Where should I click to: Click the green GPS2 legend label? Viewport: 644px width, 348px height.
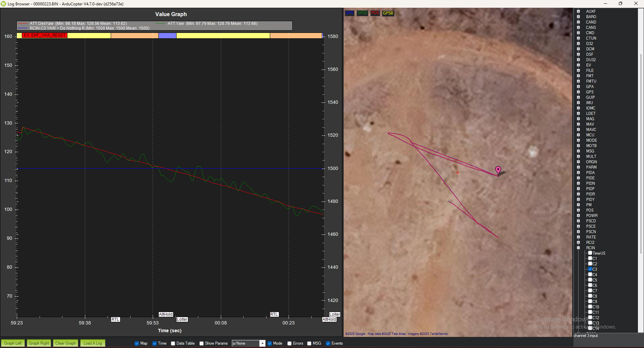(362, 13)
